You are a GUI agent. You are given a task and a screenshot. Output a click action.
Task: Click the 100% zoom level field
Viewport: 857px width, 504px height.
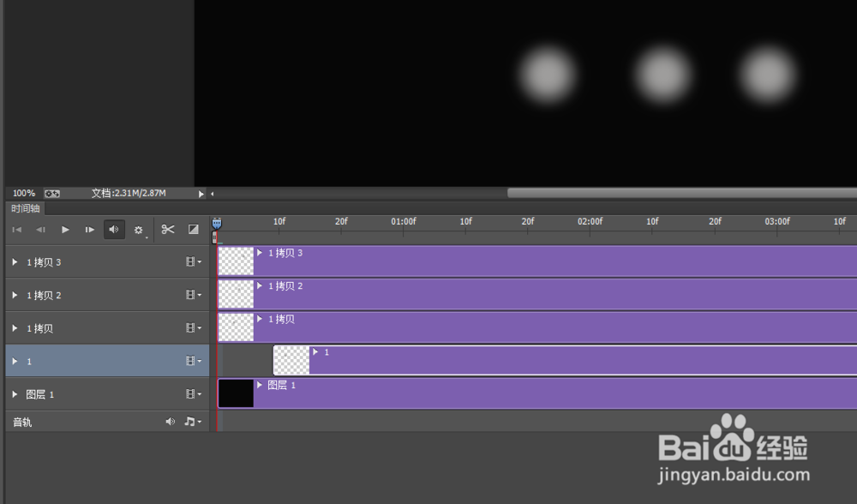coord(23,193)
